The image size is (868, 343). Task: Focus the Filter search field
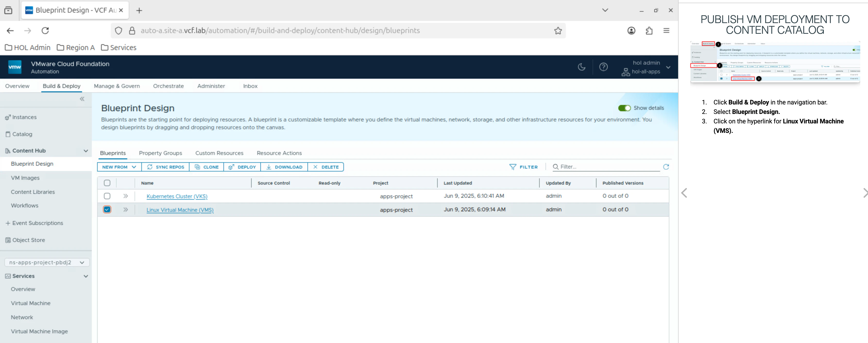606,167
